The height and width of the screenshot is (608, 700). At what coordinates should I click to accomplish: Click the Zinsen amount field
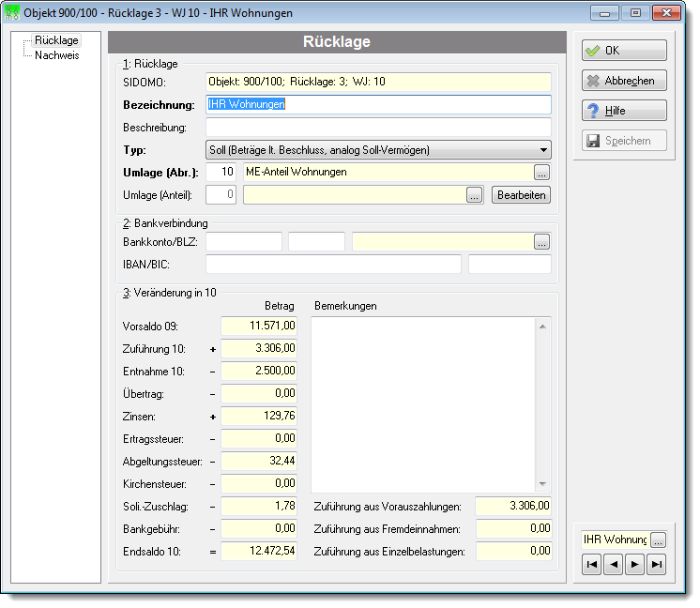coord(259,416)
